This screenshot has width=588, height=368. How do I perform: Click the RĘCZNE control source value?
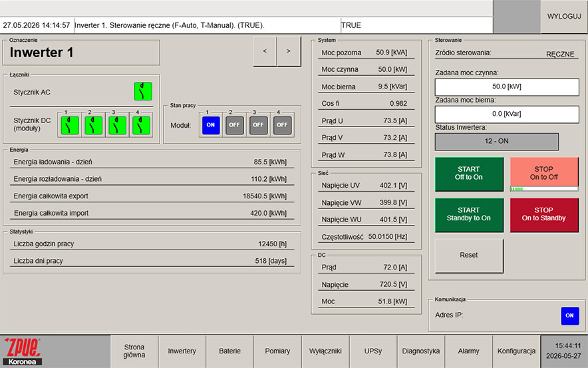560,54
